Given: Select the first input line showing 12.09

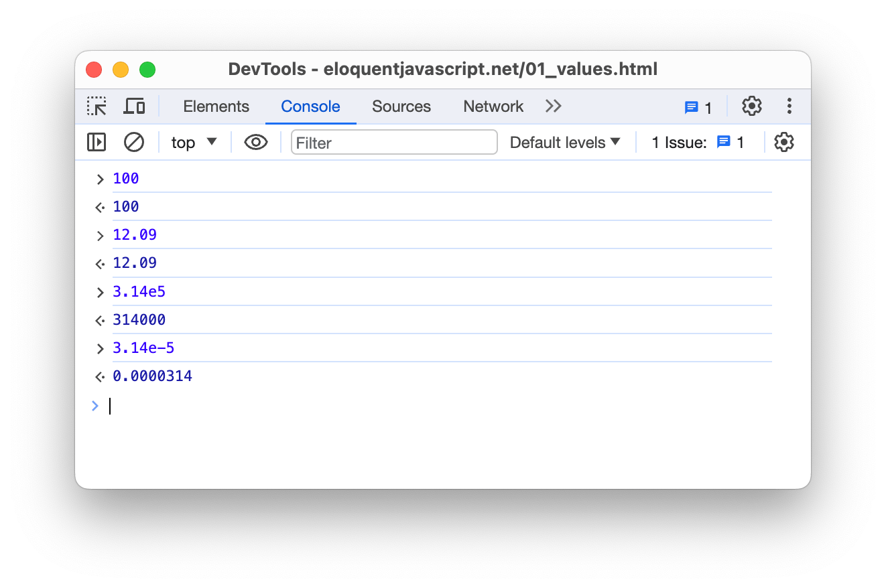Looking at the screenshot, I should point(135,235).
